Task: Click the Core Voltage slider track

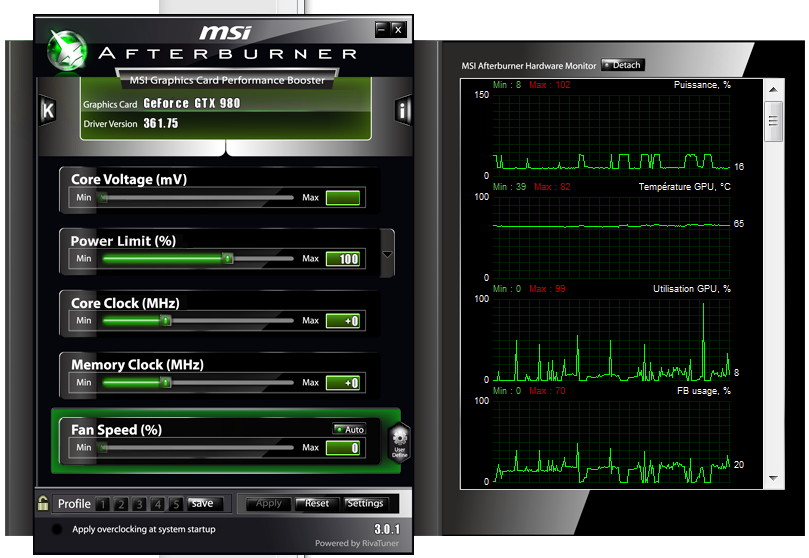Action: (x=198, y=198)
